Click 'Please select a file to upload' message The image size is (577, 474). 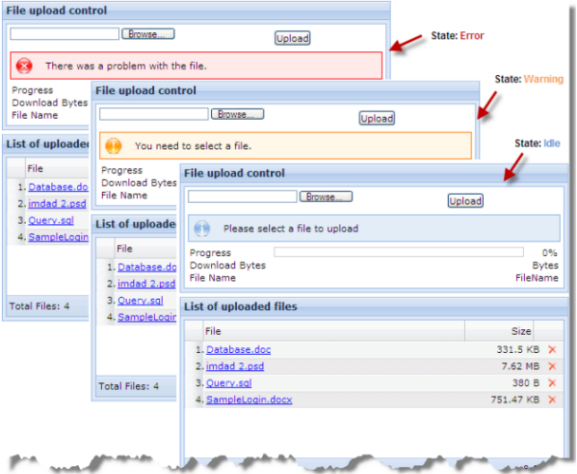(291, 229)
